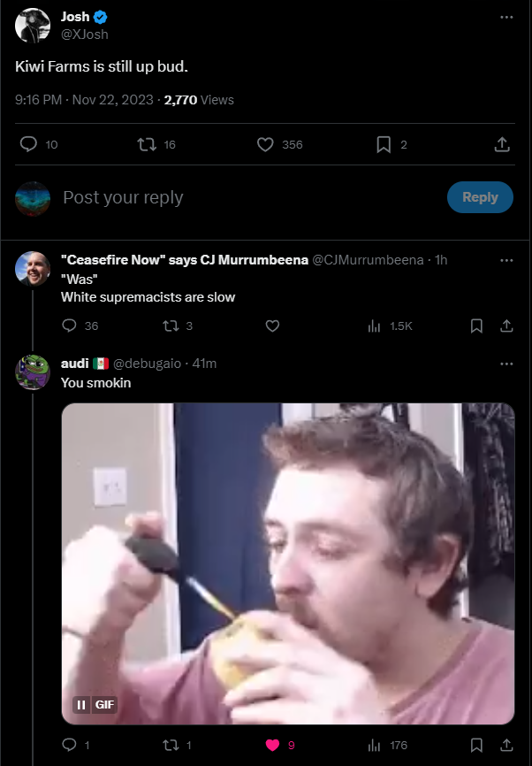
Task: Click the blue Reply button
Action: click(x=480, y=197)
